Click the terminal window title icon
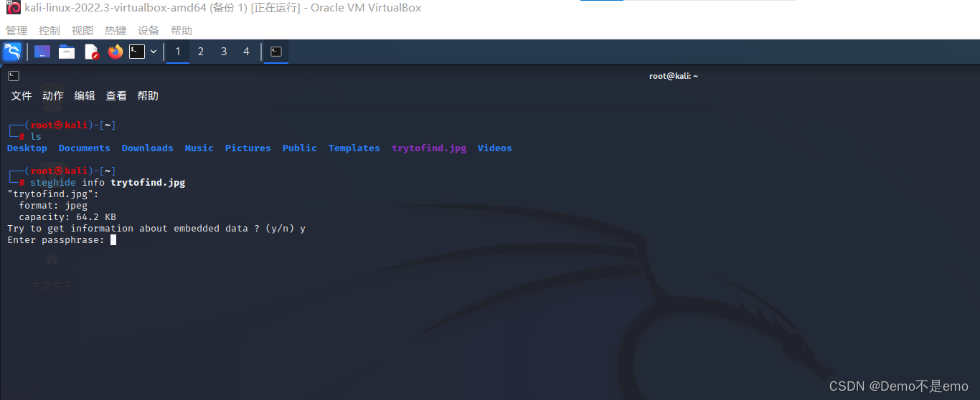980x400 pixels. tap(14, 76)
